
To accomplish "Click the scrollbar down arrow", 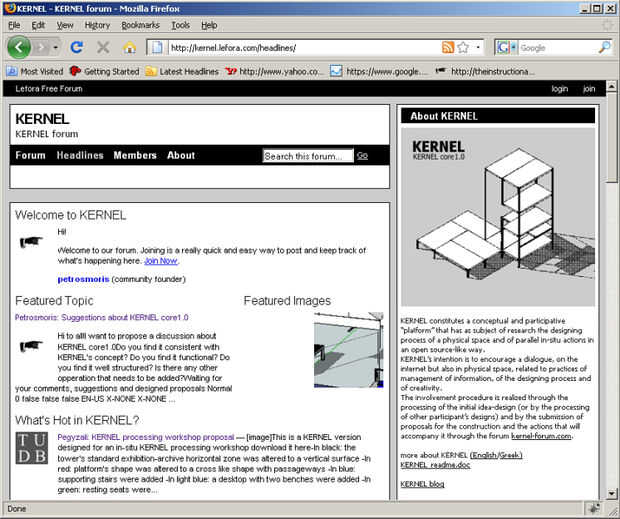I will click(x=611, y=493).
